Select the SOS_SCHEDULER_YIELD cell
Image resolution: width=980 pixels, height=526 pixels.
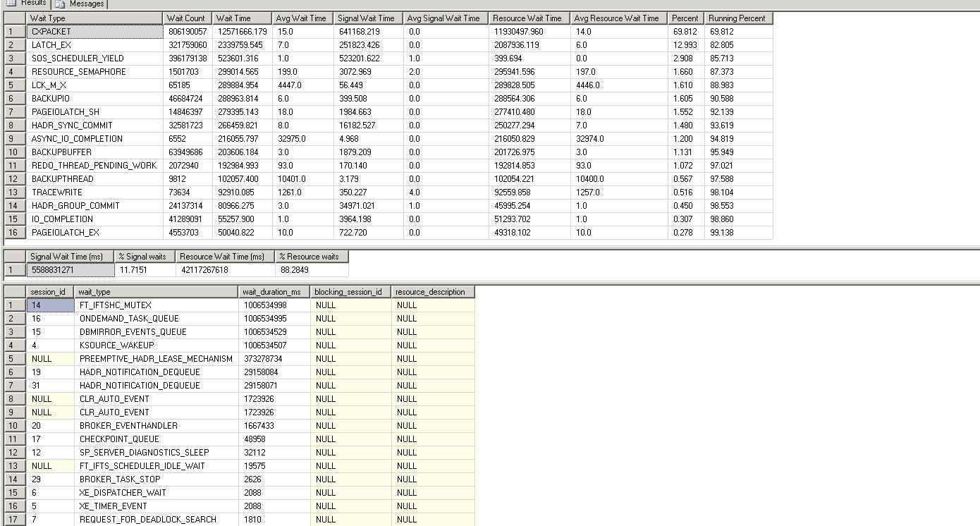[x=94, y=59]
